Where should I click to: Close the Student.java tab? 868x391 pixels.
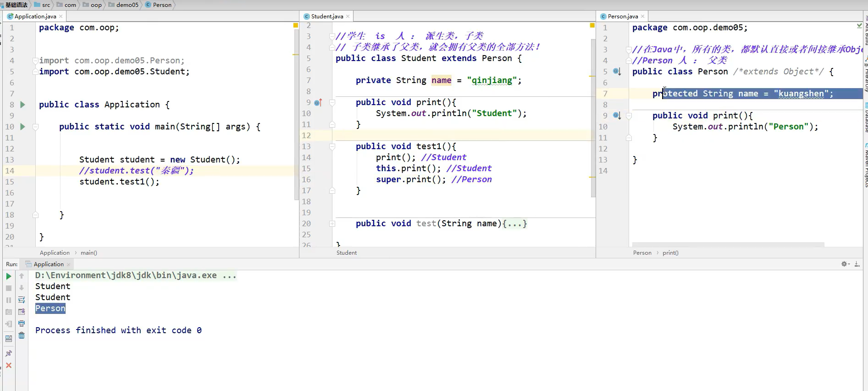pos(348,17)
